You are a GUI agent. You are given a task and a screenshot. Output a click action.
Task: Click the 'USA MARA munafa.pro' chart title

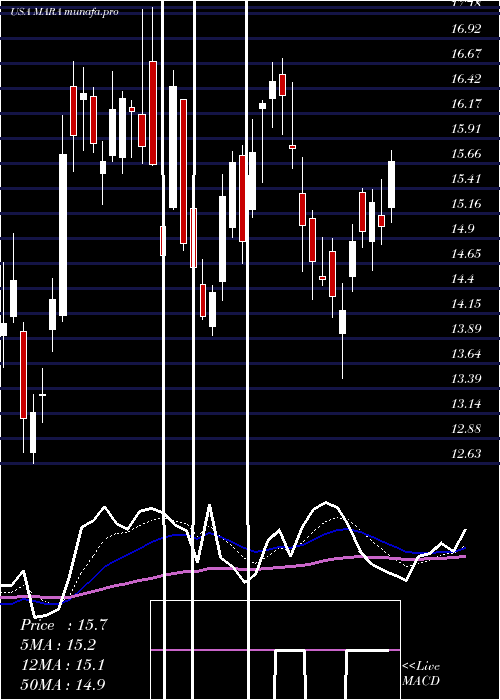point(65,12)
